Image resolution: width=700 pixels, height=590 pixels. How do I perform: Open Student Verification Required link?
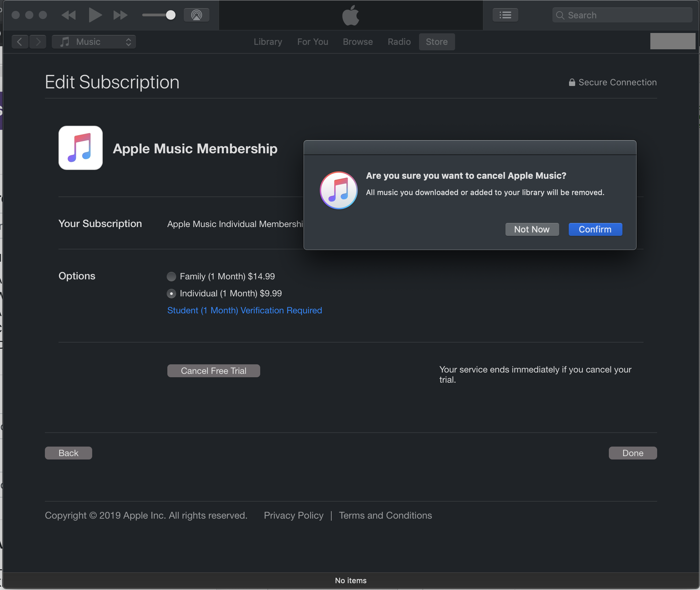[x=245, y=310]
